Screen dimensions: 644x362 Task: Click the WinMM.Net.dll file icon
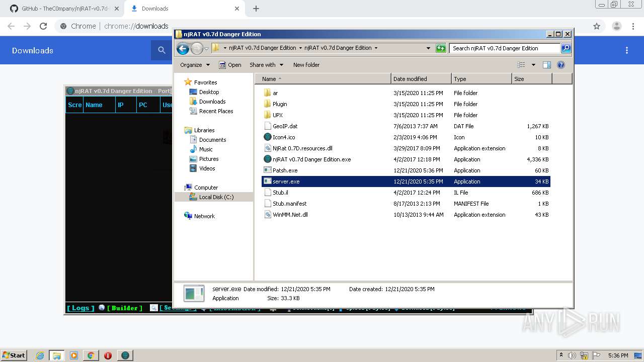[x=267, y=215]
